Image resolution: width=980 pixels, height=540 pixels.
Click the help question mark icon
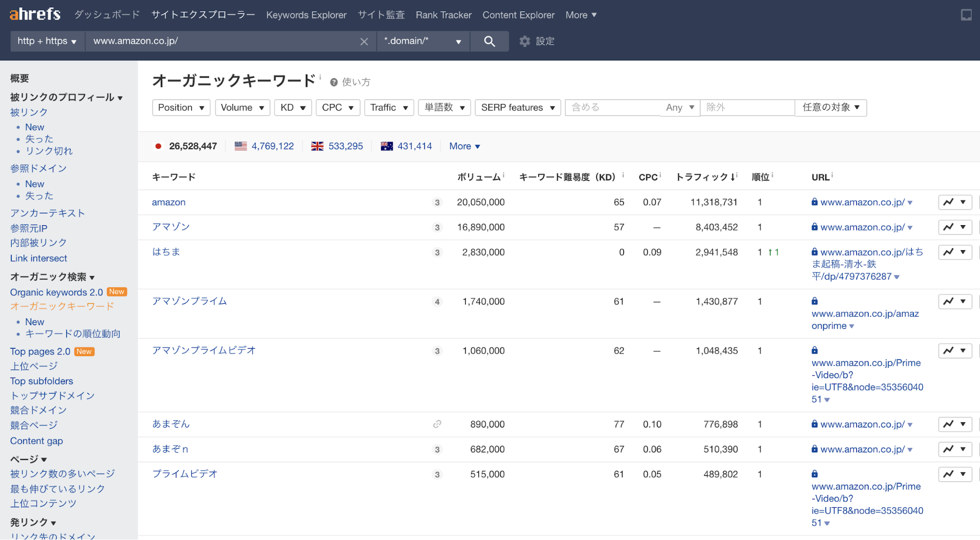334,82
